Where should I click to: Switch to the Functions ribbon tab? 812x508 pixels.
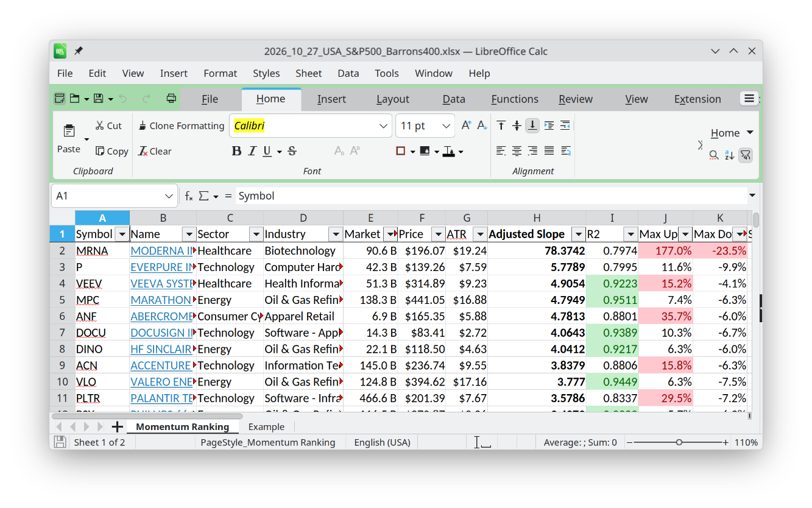point(515,99)
